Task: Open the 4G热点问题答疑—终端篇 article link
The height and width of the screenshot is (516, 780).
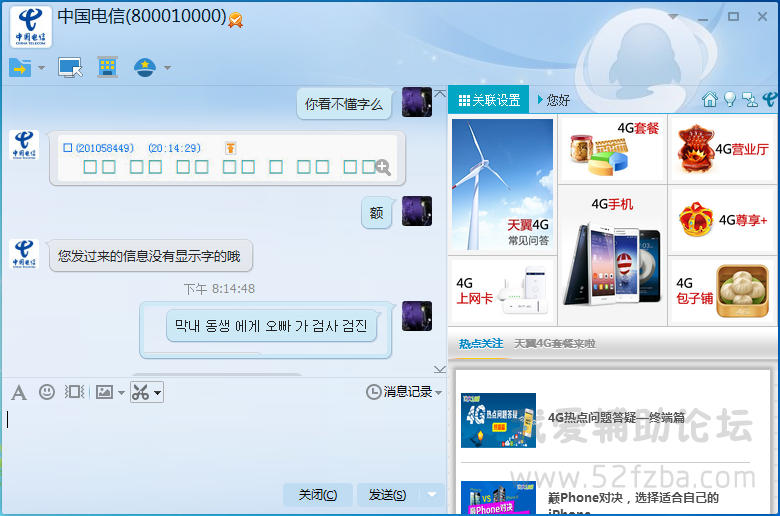Action: pos(616,417)
